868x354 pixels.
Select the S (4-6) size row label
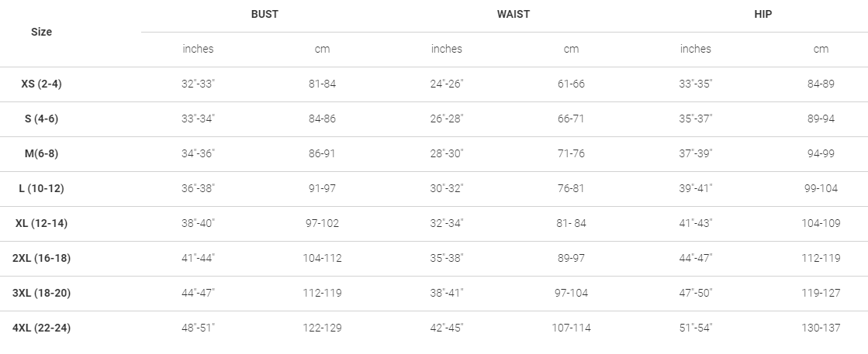[41, 119]
